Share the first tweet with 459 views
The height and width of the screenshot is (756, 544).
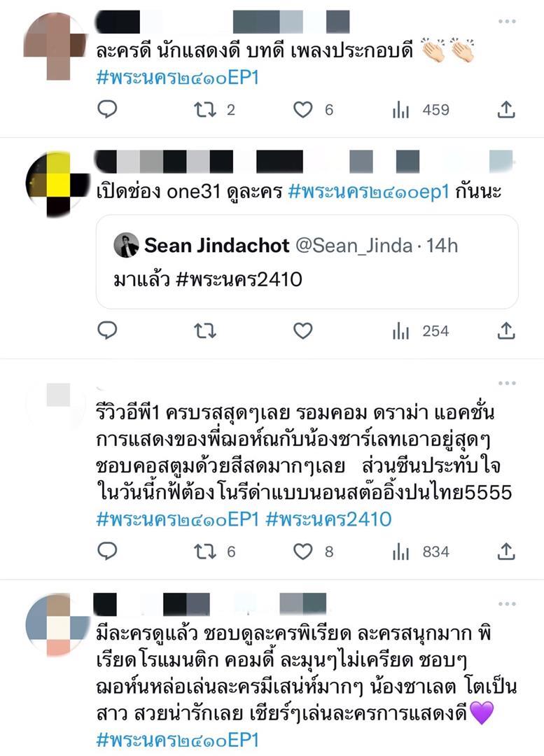click(x=506, y=109)
